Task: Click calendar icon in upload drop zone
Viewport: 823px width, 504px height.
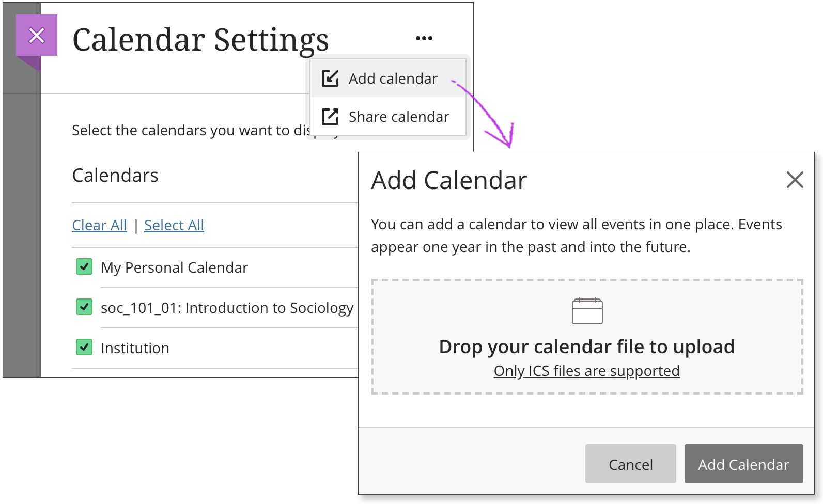Action: (x=587, y=311)
